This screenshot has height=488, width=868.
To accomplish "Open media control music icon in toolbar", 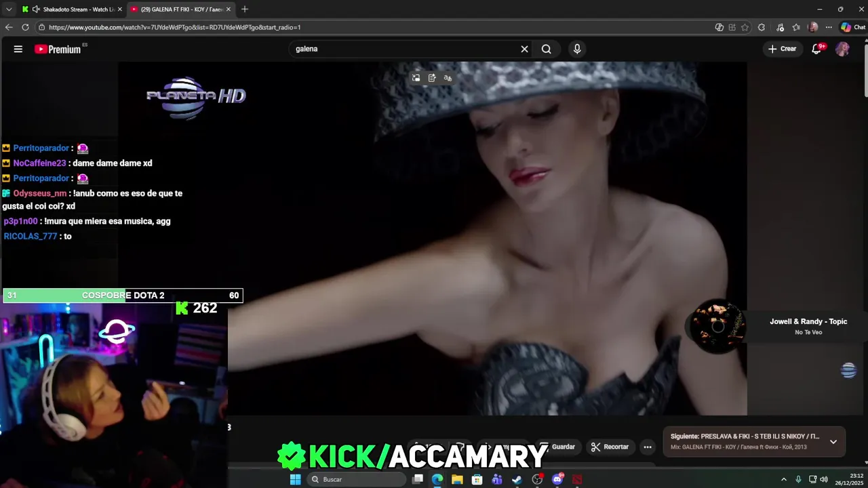I will coord(781,27).
